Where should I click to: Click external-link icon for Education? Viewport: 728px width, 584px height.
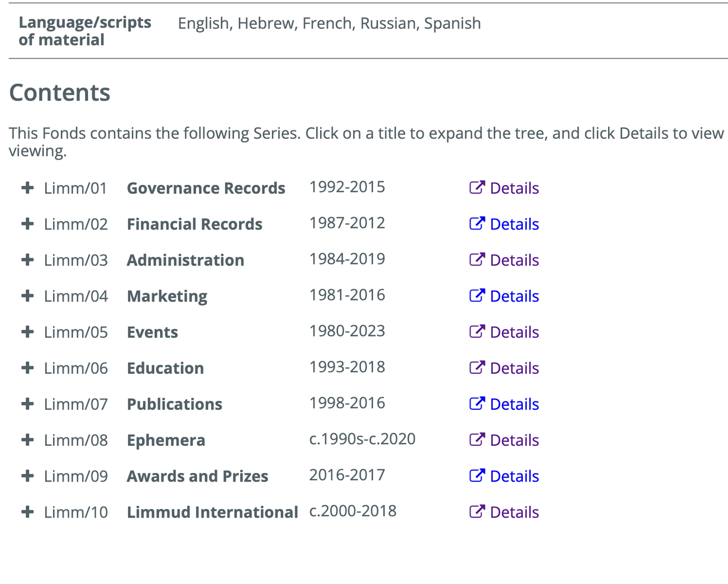point(477,368)
